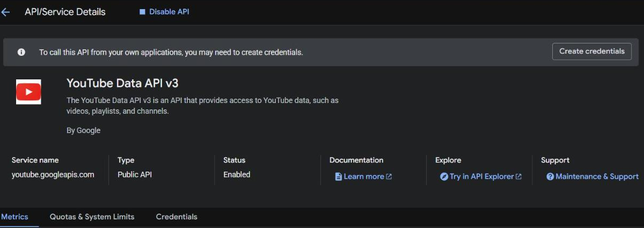Open the Learn more documentation link

pos(363,176)
